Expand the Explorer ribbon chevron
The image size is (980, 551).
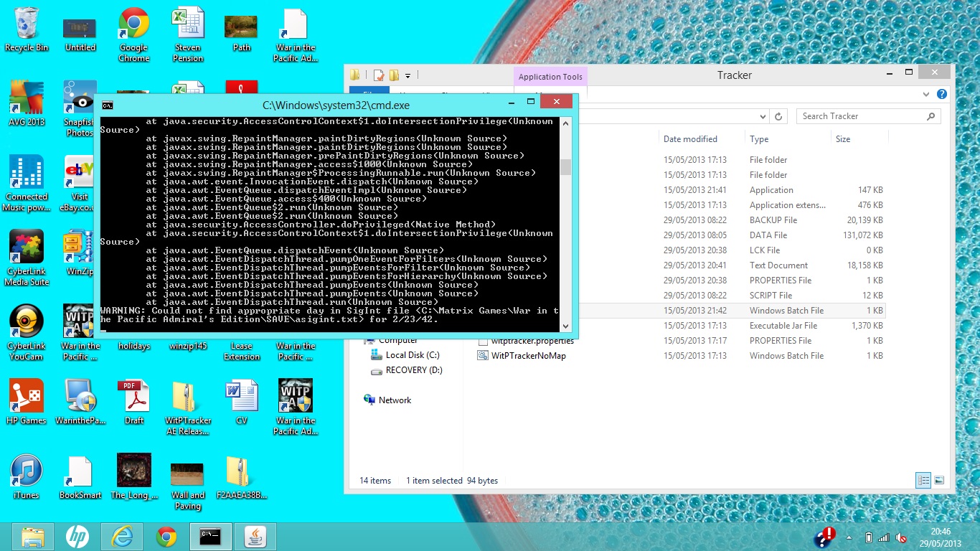926,94
